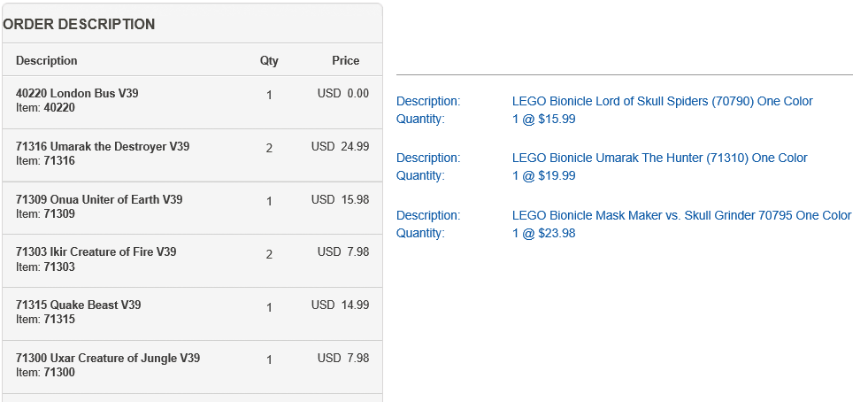868x402 pixels.
Task: Click the Description column header
Action: [47, 61]
